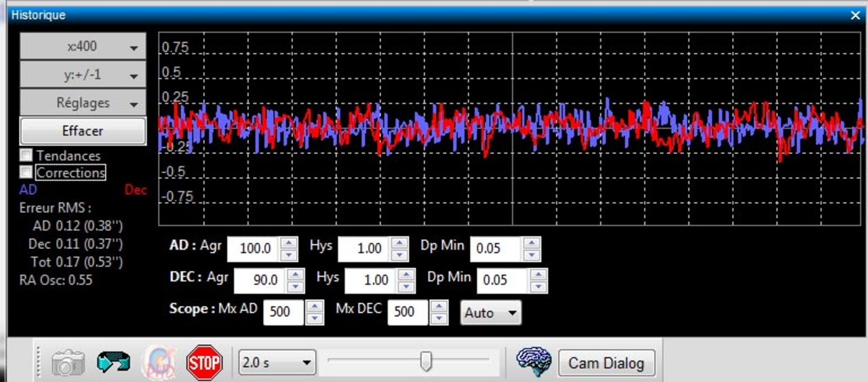Image resolution: width=868 pixels, height=382 pixels.
Task: Move the gamma slider thumb
Action: (x=426, y=362)
